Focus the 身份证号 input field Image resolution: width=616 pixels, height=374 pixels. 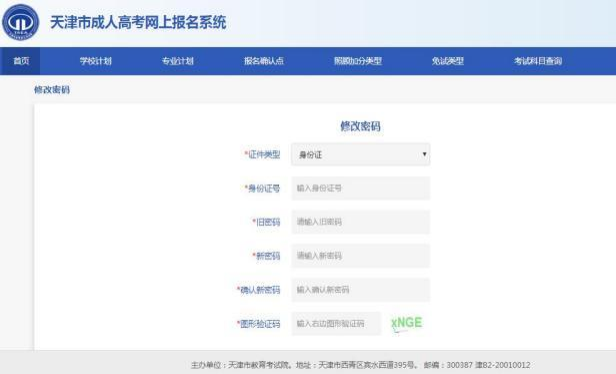(x=361, y=188)
